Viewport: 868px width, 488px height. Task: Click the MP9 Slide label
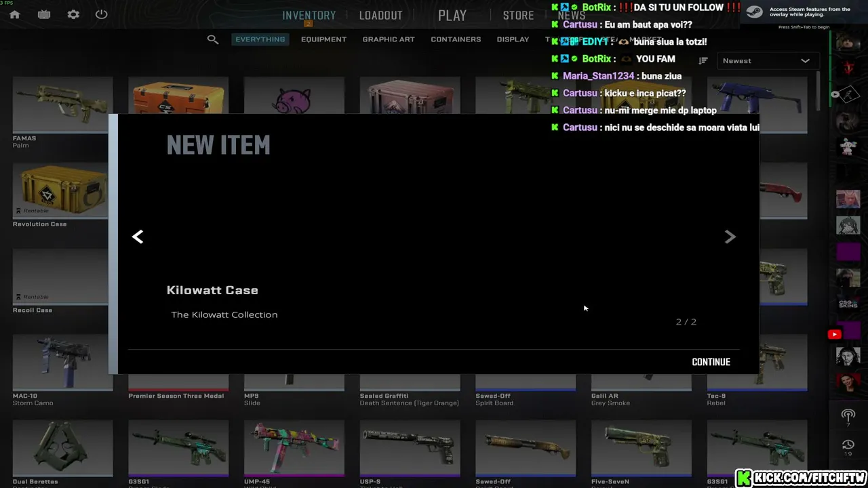[252, 399]
